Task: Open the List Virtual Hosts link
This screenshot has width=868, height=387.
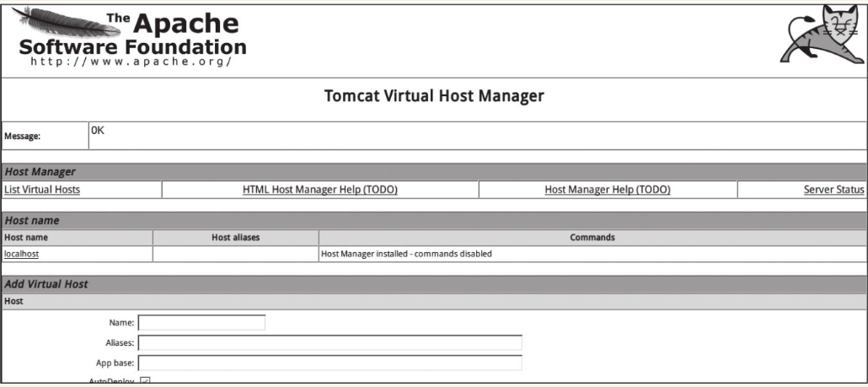Action: tap(42, 190)
